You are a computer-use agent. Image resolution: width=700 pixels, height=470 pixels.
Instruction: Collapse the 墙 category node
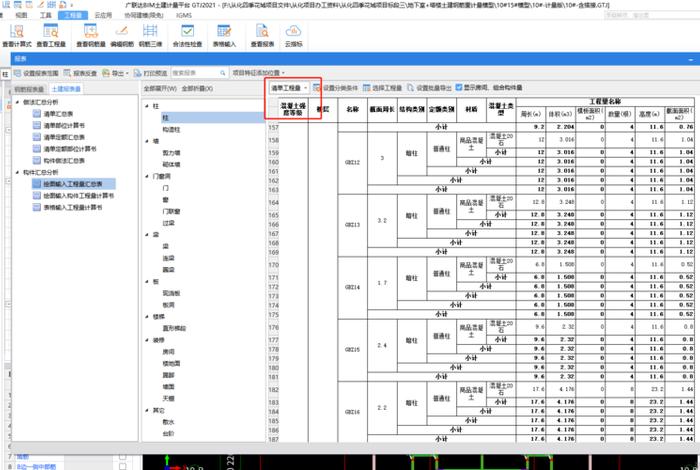coord(147,141)
